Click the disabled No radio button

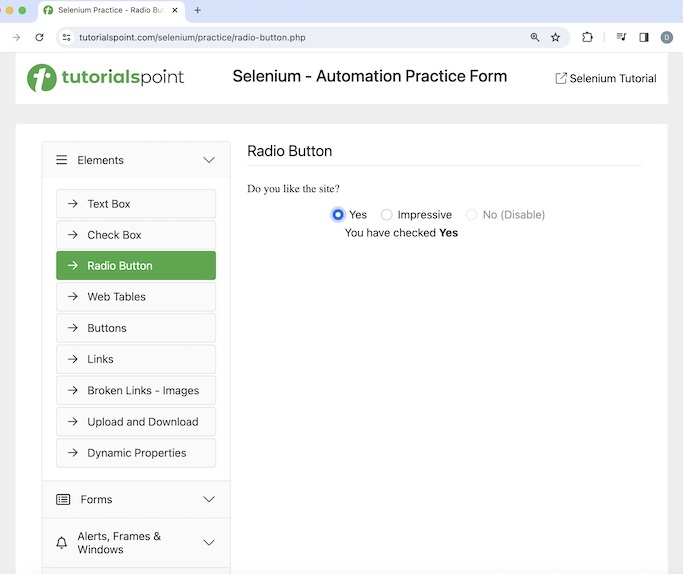pos(472,215)
